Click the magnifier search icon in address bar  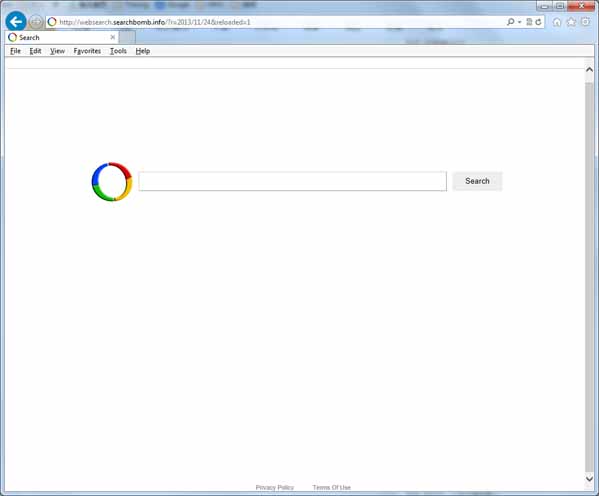pyautogui.click(x=510, y=22)
